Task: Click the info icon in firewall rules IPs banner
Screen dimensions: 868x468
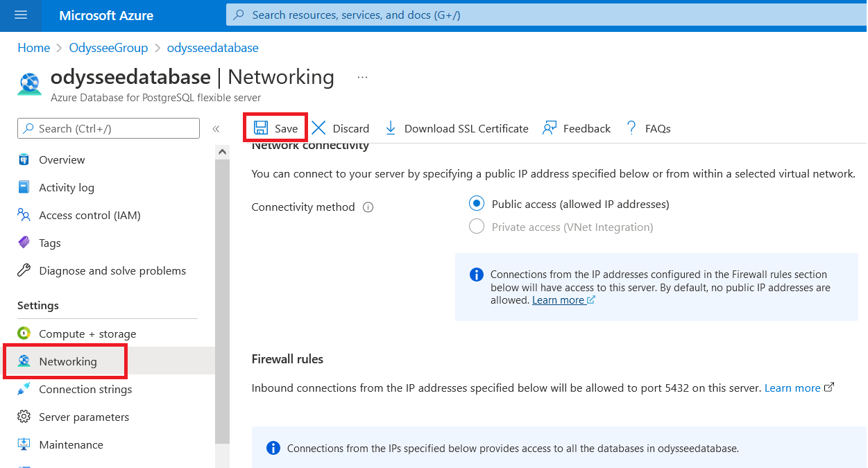Action: (x=273, y=448)
